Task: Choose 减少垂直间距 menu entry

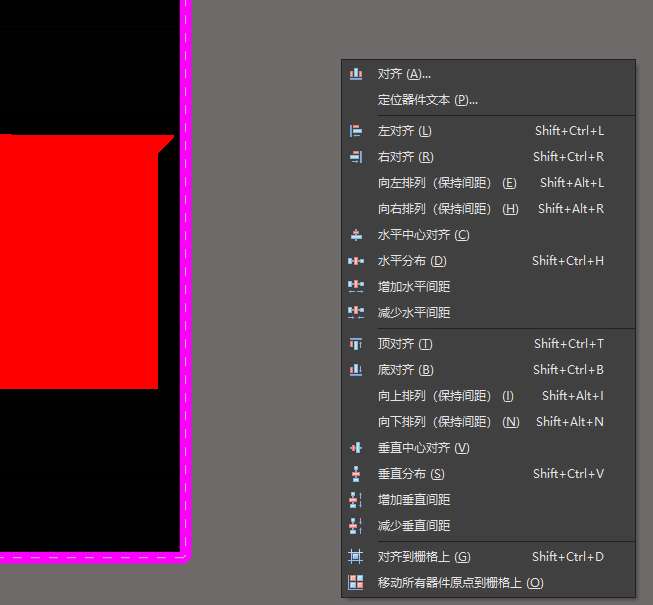Action: coord(488,525)
